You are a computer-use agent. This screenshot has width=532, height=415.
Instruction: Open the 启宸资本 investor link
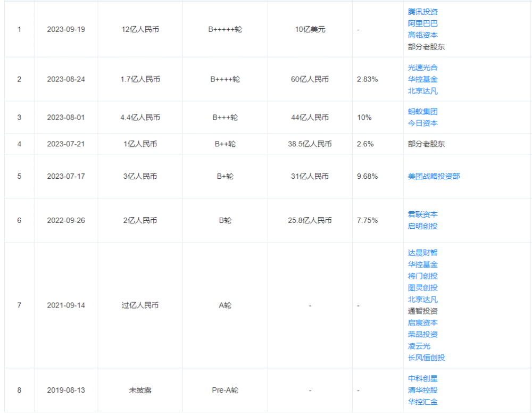coord(422,323)
